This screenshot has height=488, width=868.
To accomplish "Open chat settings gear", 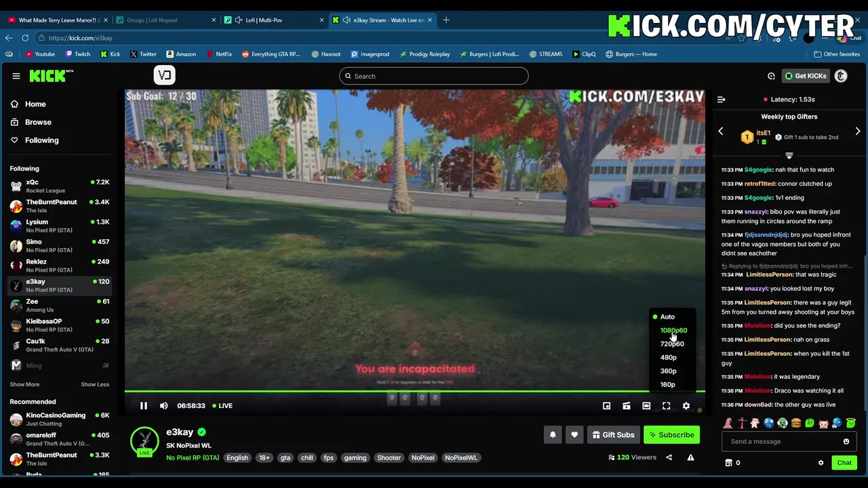I will pyautogui.click(x=821, y=463).
